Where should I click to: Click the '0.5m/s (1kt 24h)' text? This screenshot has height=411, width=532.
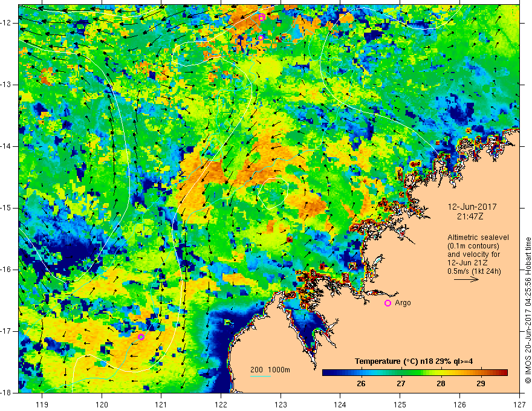(x=474, y=271)
